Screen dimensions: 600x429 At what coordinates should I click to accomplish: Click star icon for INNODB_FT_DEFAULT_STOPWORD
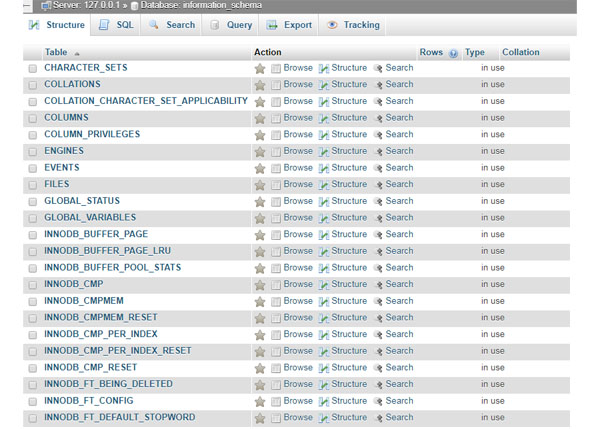click(260, 418)
